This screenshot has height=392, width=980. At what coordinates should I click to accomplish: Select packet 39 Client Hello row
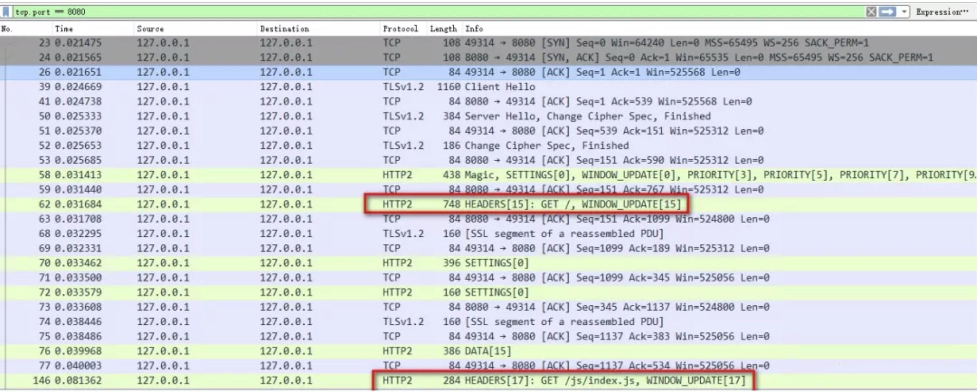[x=489, y=87]
